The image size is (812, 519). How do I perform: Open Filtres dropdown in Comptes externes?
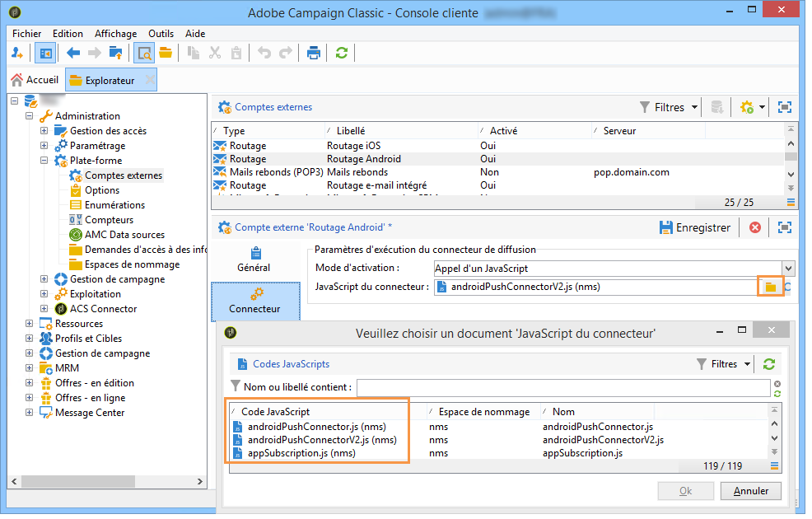point(669,107)
